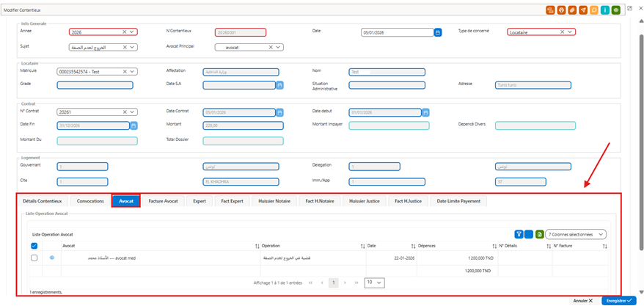The image size is (644, 306).
Task: Sort by N° Détails column arrows
Action: point(549,246)
